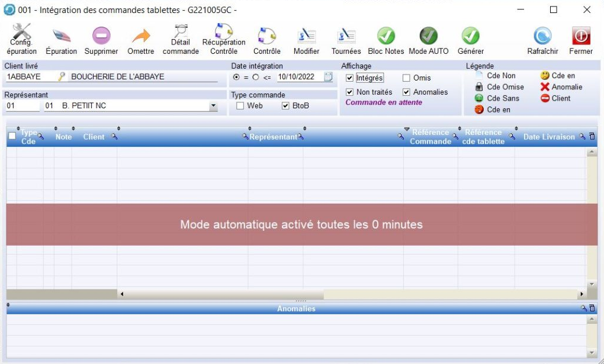
Task: Sort by the Date Livraison column header
Action: [x=548, y=137]
